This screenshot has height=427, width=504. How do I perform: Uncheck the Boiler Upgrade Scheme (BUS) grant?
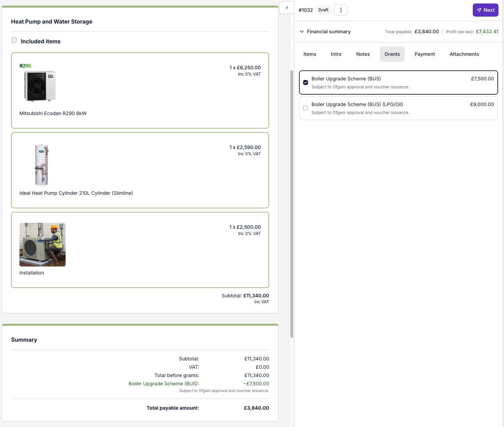pyautogui.click(x=306, y=82)
